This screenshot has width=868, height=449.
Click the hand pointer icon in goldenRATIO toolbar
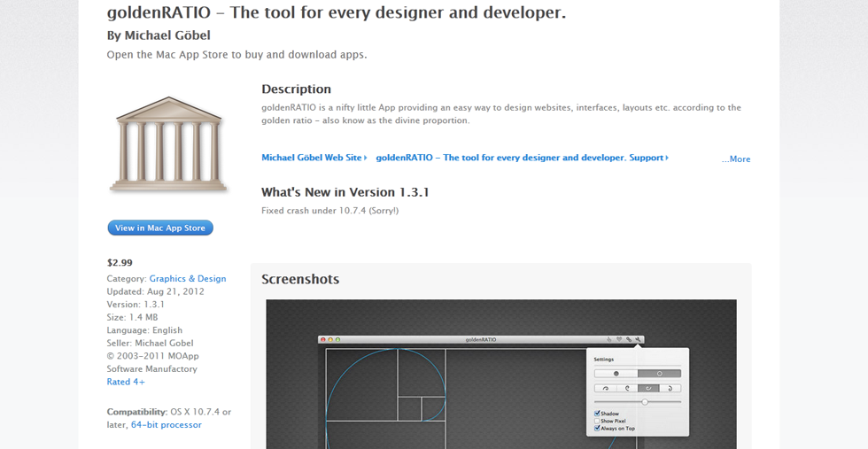click(x=609, y=339)
